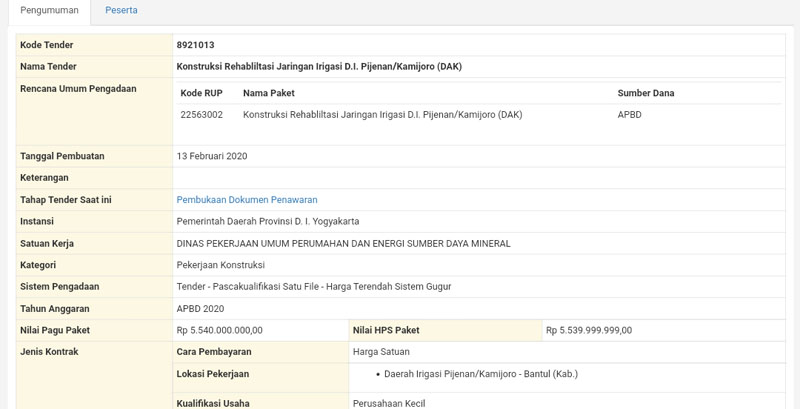The height and width of the screenshot is (409, 800).
Task: Click the Satuan Kerja label
Action: [47, 243]
